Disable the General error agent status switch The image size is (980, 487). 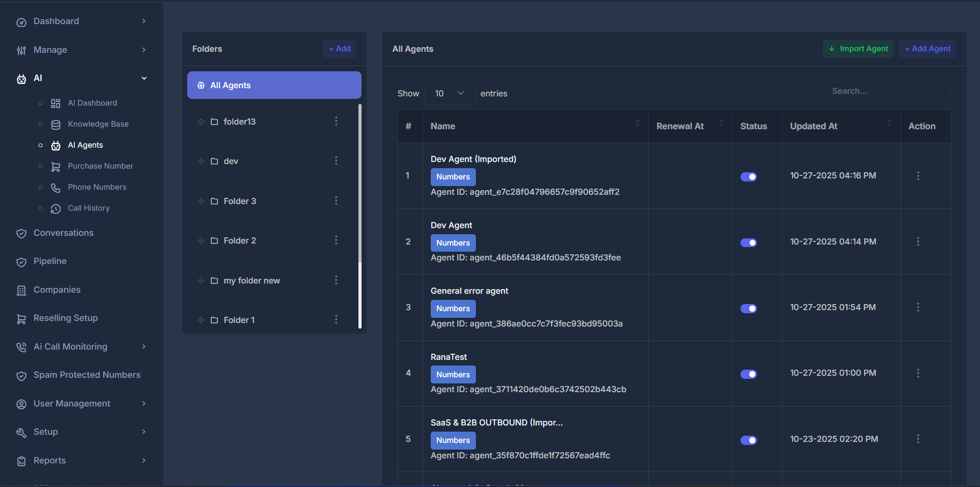pos(748,309)
